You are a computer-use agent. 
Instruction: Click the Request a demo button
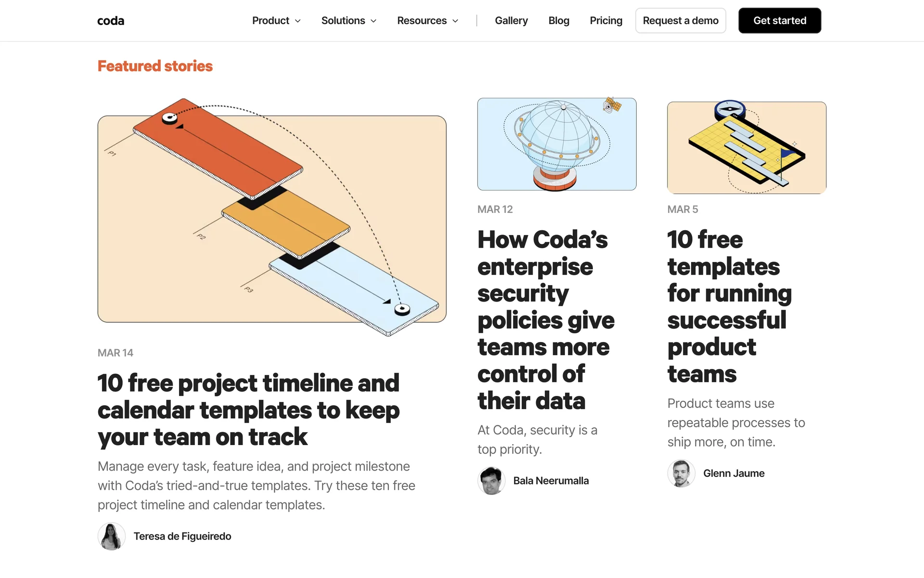tap(680, 21)
